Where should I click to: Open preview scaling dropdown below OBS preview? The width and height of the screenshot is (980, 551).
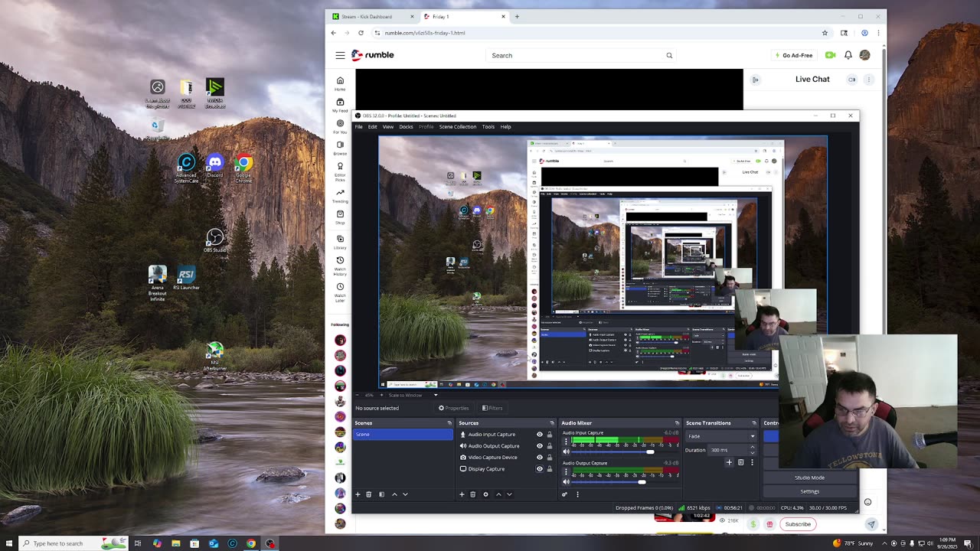point(413,395)
